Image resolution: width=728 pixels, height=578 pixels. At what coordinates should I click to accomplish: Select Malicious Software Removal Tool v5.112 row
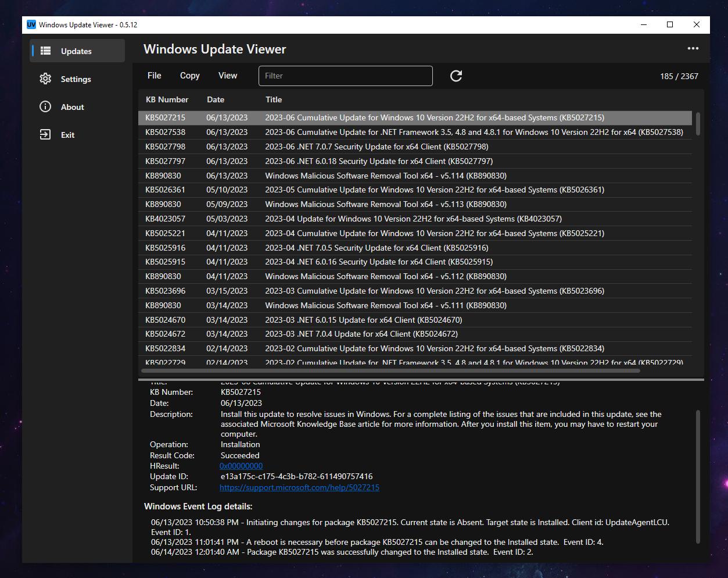[x=415, y=276]
